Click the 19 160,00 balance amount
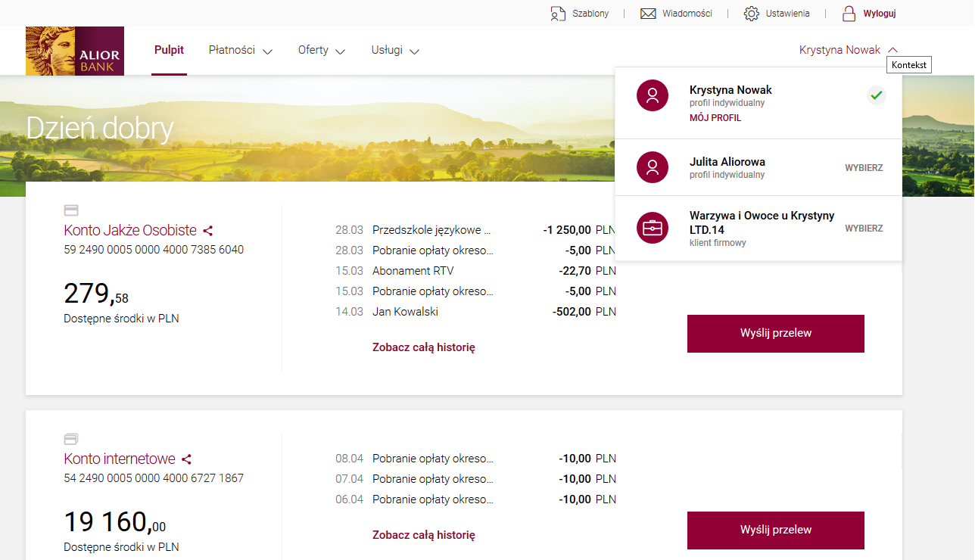 [115, 522]
